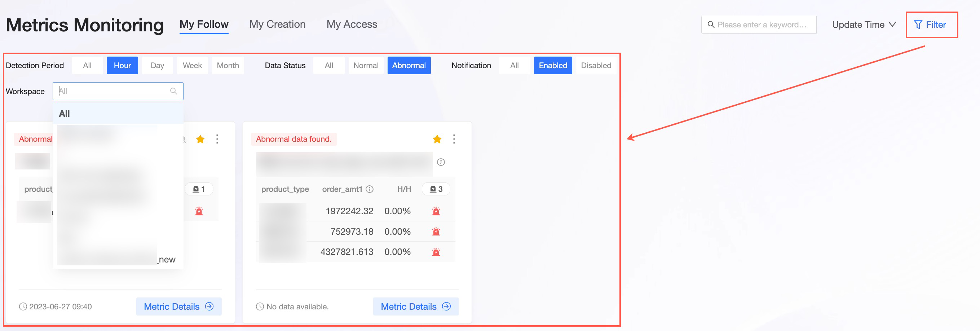Screen dimensions: 980x331
Task: Click value 4327821.613
Action: (346, 252)
